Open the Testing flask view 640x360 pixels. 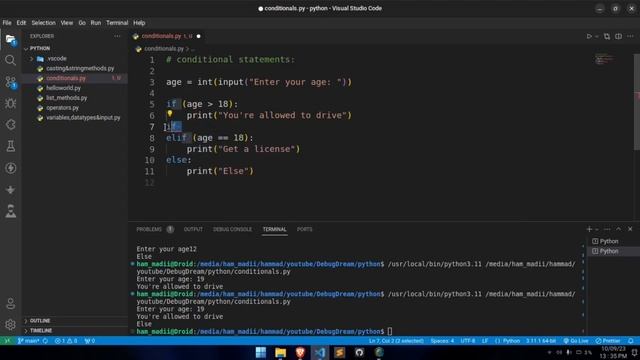coord(11,146)
